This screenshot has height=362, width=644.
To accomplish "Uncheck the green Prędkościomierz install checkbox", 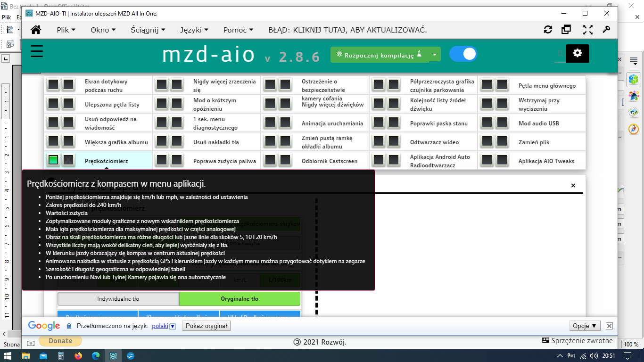I will 53,160.
